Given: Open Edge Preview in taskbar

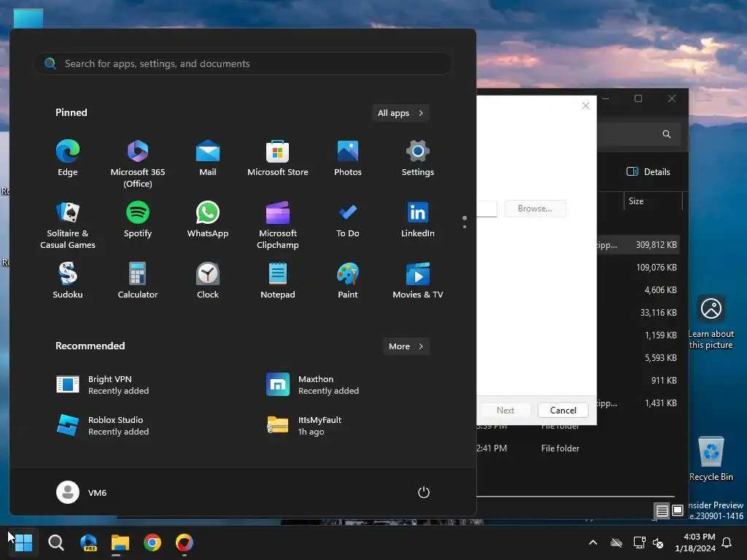Looking at the screenshot, I should pos(88,542).
